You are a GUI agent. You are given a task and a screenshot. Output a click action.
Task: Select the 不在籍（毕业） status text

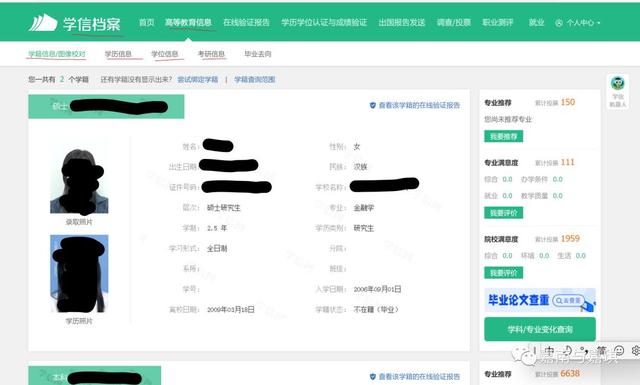pyautogui.click(x=376, y=309)
